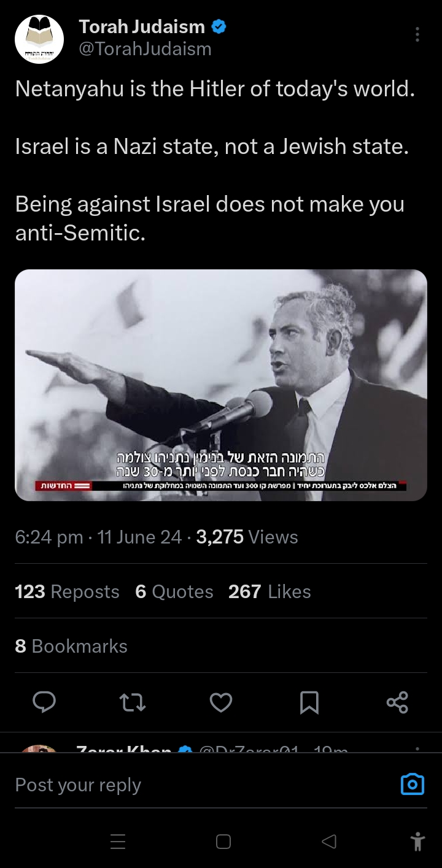View the 6 Quotes list

point(174,591)
